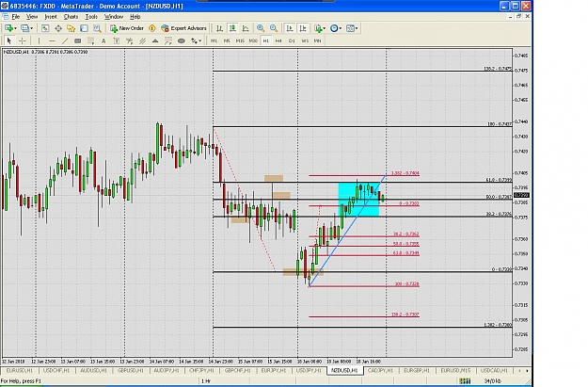Toggle the Expert Advisors button
Viewport: 588px width, 387px height.
point(183,28)
